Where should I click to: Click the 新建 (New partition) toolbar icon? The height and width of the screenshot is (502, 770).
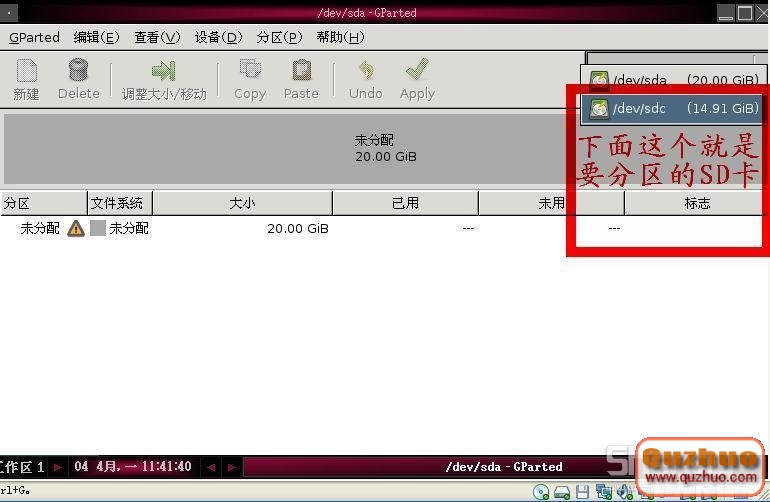click(x=27, y=71)
